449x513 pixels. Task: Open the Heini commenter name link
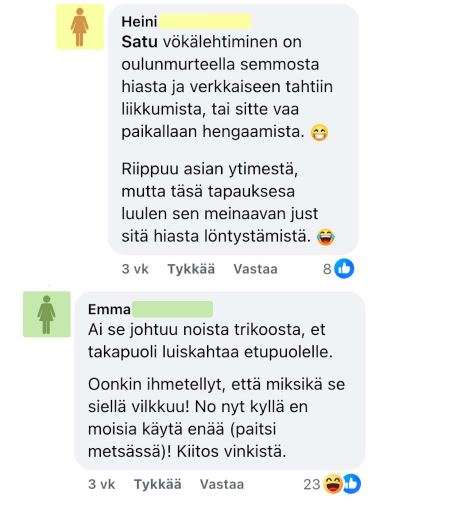[x=139, y=22]
